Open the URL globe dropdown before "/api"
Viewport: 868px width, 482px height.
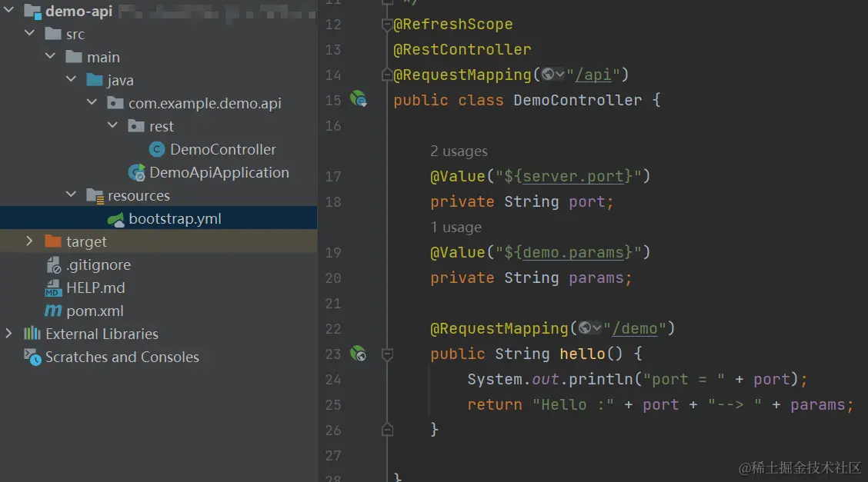click(553, 74)
